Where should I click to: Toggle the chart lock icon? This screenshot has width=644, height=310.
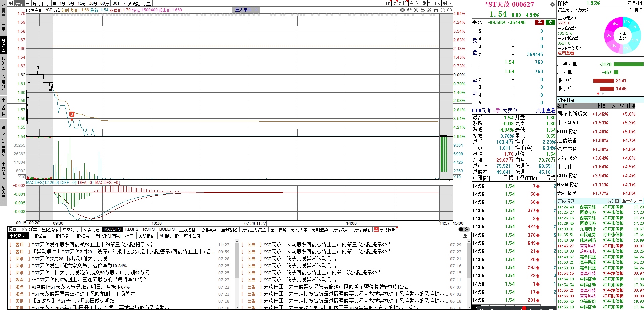click(x=436, y=10)
